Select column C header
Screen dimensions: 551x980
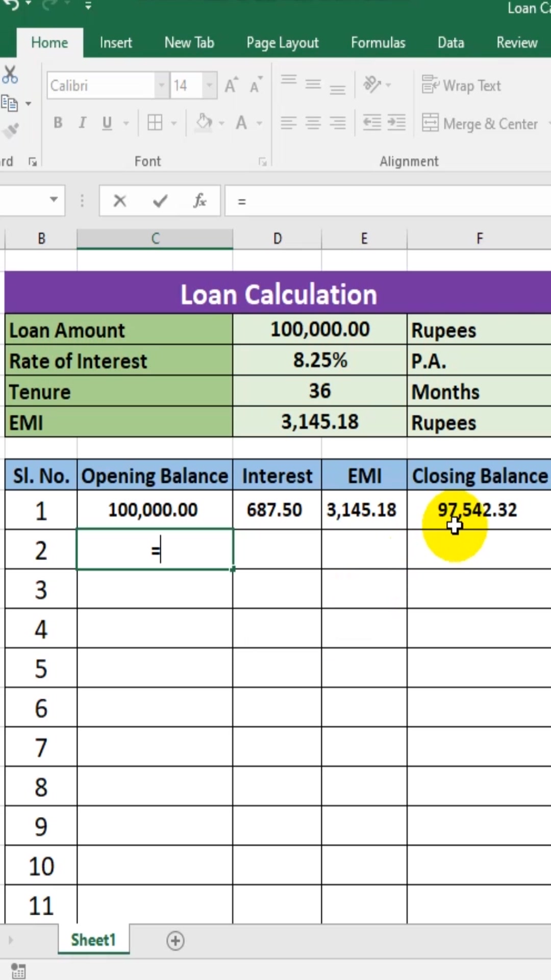[155, 238]
